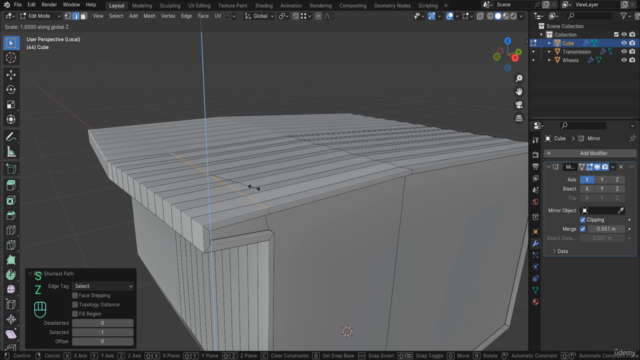Switch perspective/orthographic view icon
640x360 pixels.
pos(519,118)
